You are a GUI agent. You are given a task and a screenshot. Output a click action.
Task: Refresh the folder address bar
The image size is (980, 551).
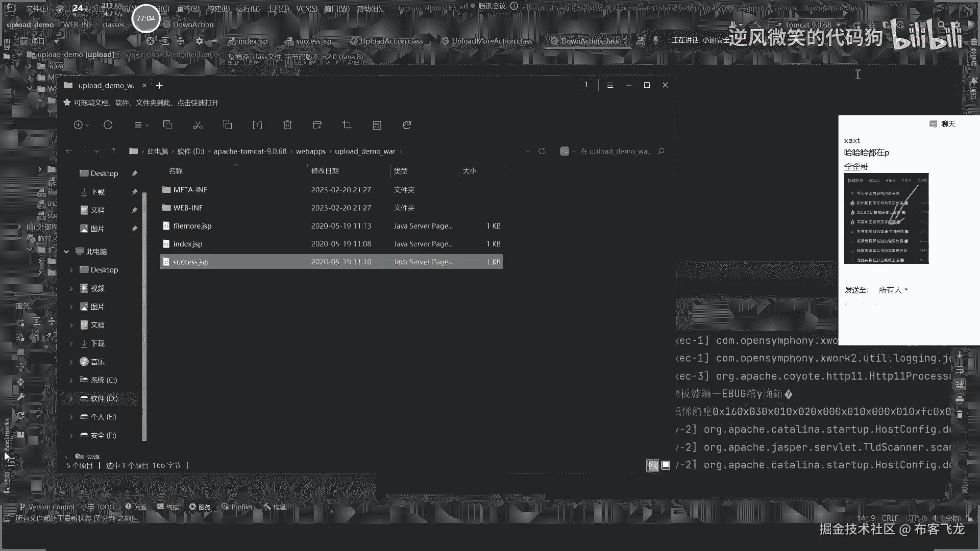542,151
